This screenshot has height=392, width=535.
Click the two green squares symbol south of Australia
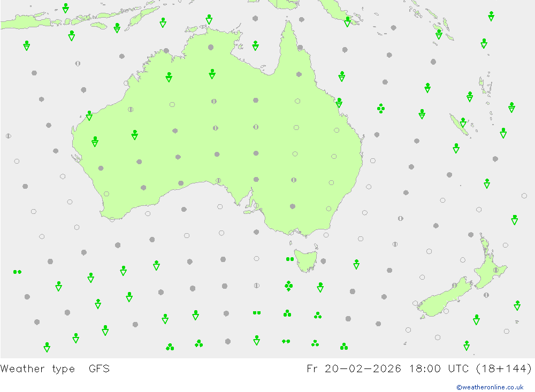257,312
